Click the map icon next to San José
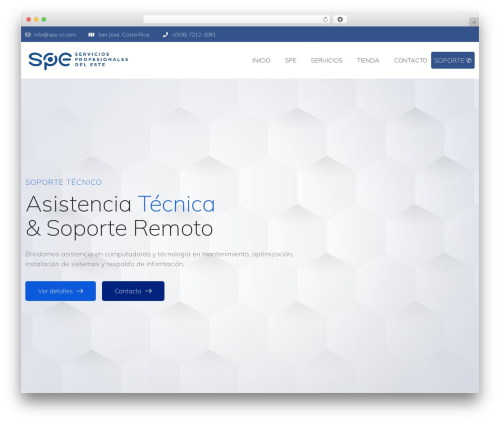 pos(91,35)
